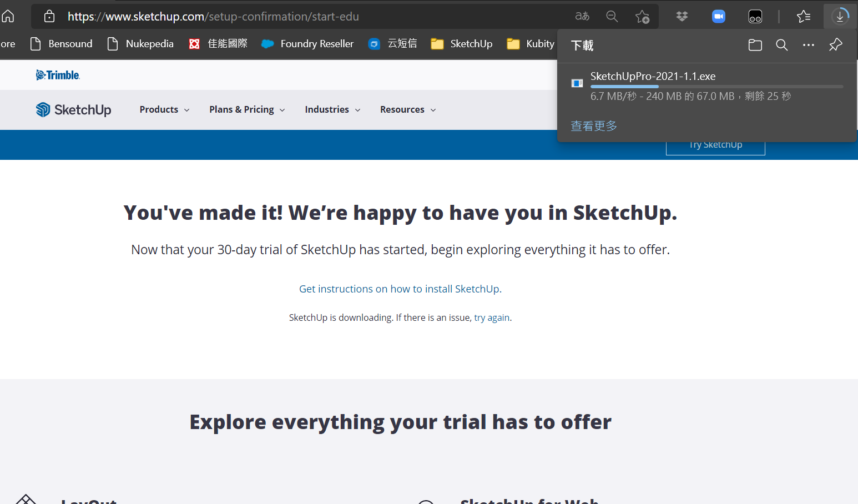Search downloads with magnifier icon
This screenshot has width=858, height=504.
pyautogui.click(x=782, y=45)
